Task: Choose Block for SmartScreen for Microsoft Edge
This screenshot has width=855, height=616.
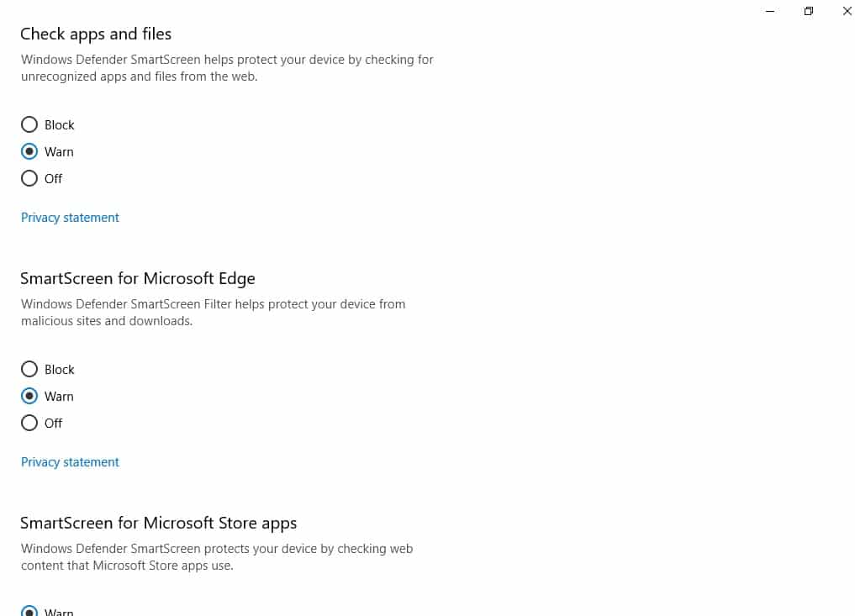Action: [x=29, y=370]
